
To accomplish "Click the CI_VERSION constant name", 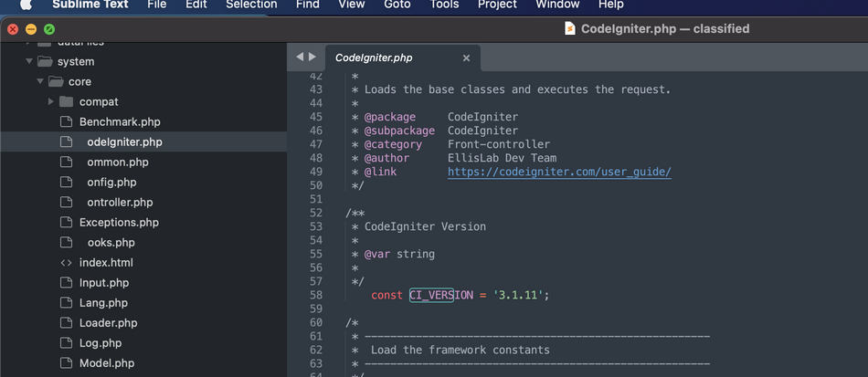I will [441, 295].
